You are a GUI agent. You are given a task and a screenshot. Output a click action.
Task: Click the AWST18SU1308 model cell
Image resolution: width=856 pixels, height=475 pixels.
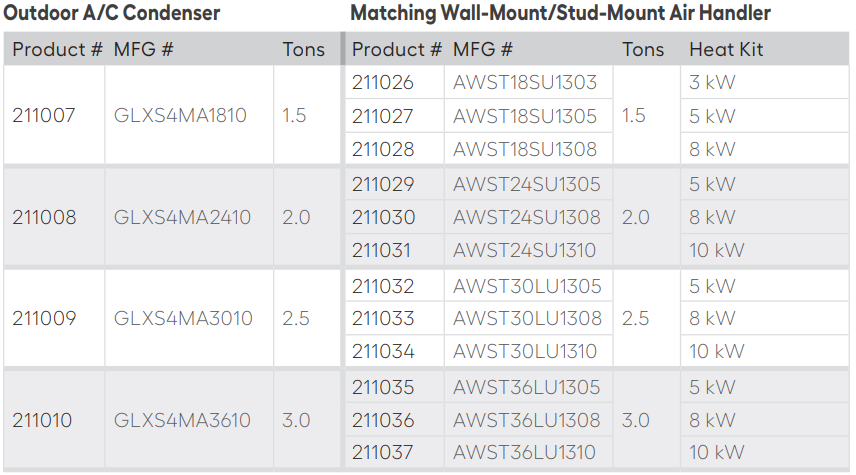525,149
